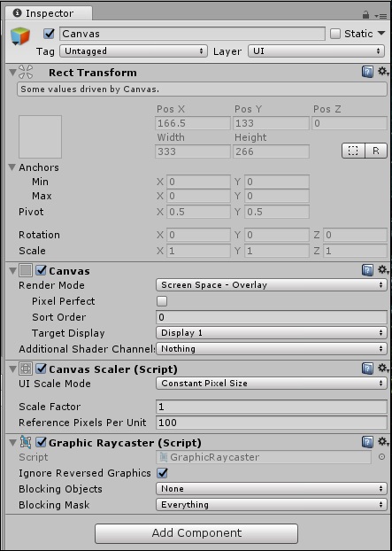The height and width of the screenshot is (551, 392).
Task: Open Rect Transform gear settings menu
Action: [x=383, y=72]
